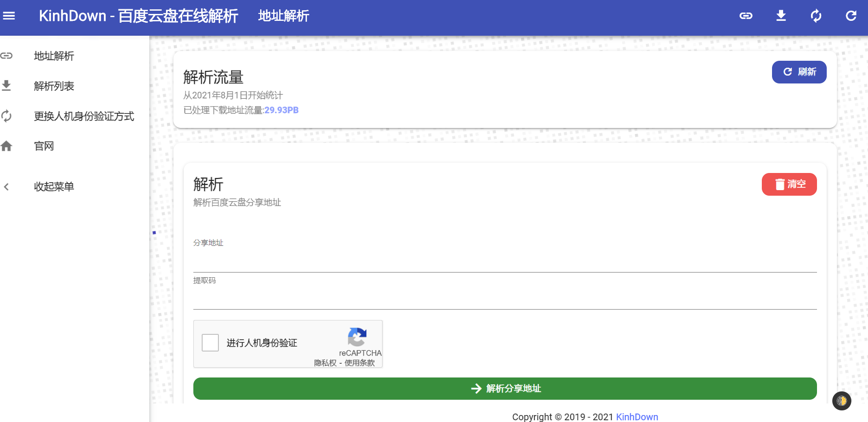
Task: Focus the 提取码 input field
Action: pos(505,298)
